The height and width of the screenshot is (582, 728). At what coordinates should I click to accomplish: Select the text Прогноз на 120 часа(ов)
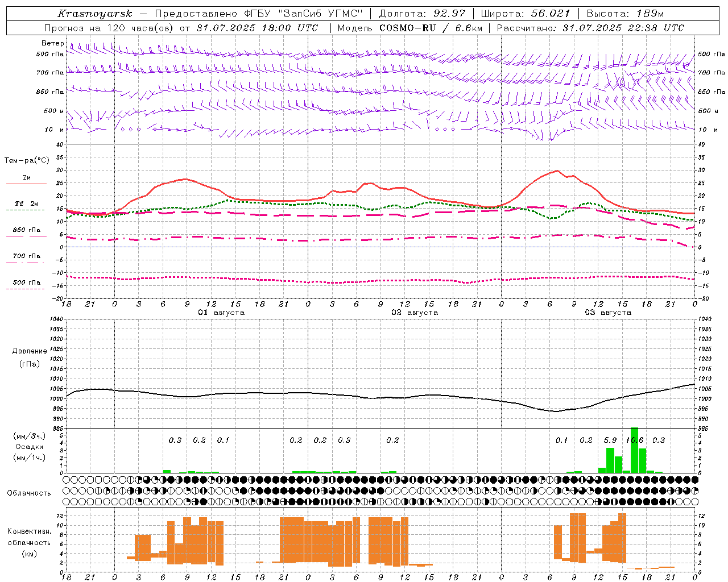(108, 28)
